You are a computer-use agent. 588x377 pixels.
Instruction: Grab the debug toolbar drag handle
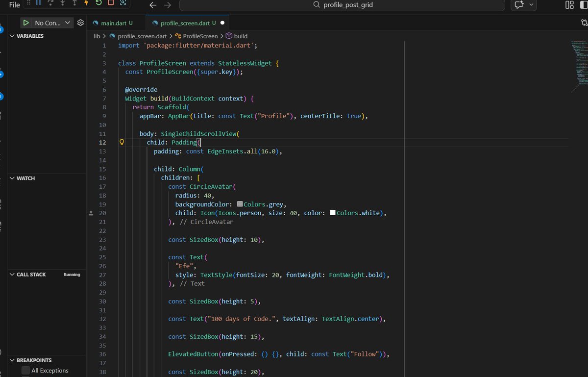(x=28, y=3)
